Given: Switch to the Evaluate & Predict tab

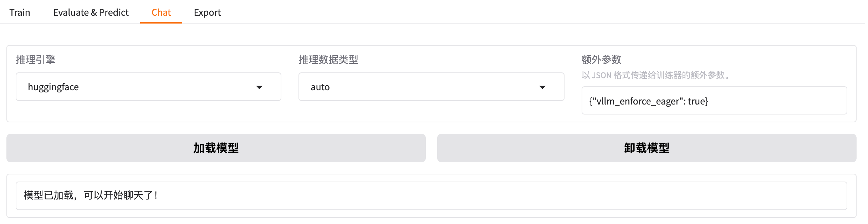Looking at the screenshot, I should click(x=91, y=12).
